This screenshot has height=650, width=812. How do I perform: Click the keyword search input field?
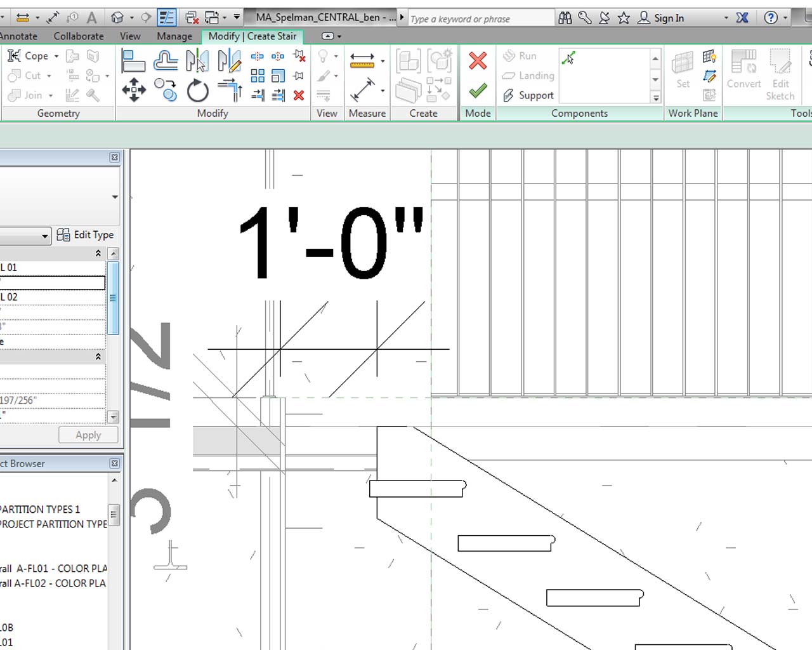(x=480, y=19)
